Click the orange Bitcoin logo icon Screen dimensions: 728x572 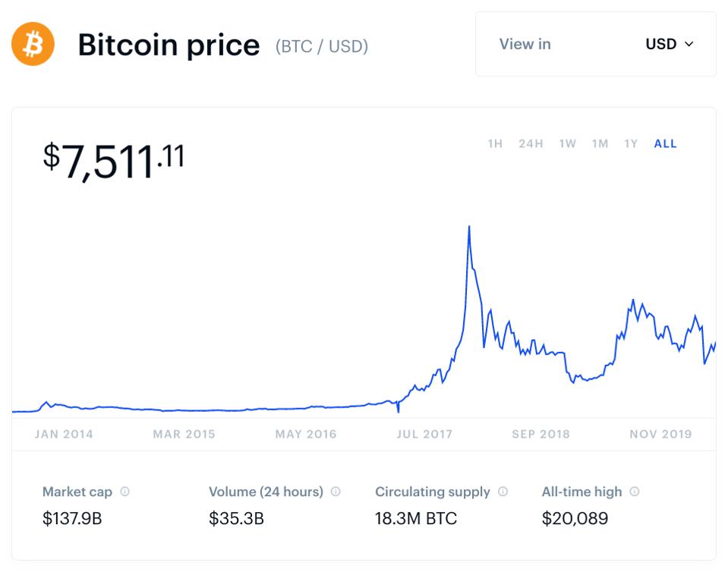coord(33,44)
